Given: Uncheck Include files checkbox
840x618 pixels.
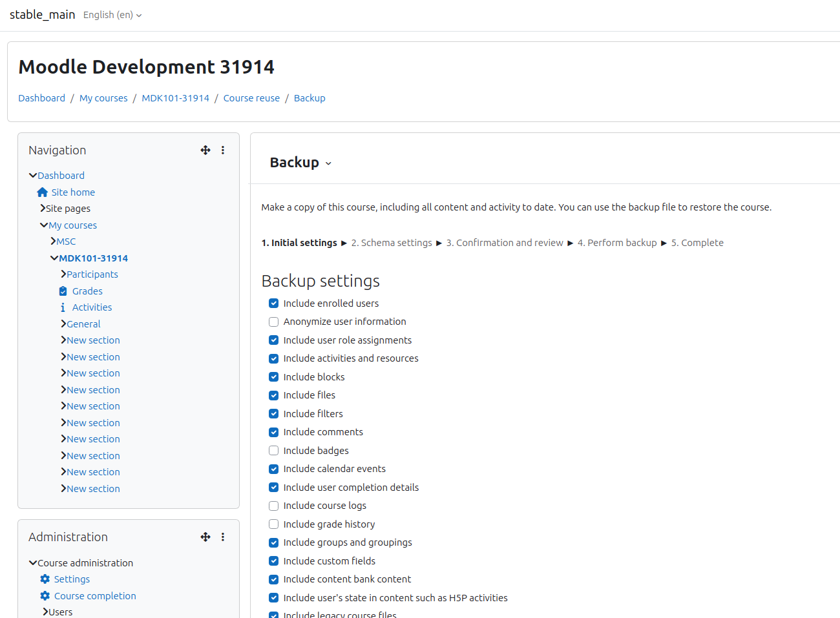Looking at the screenshot, I should pos(274,395).
